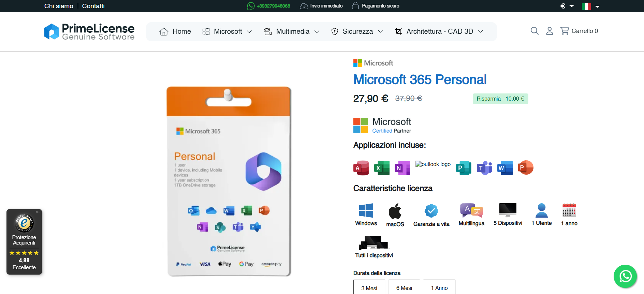This screenshot has width=644, height=294.
Task: Select the 3 Mesi license duration
Action: coord(369,288)
